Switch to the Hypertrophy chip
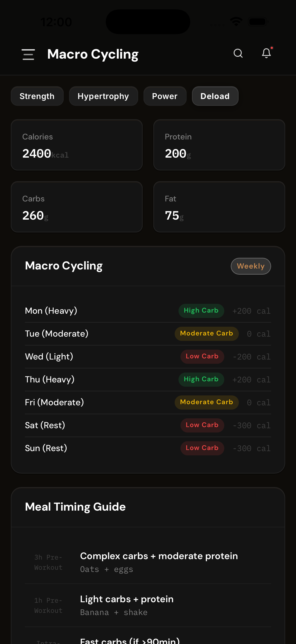 pos(103,96)
